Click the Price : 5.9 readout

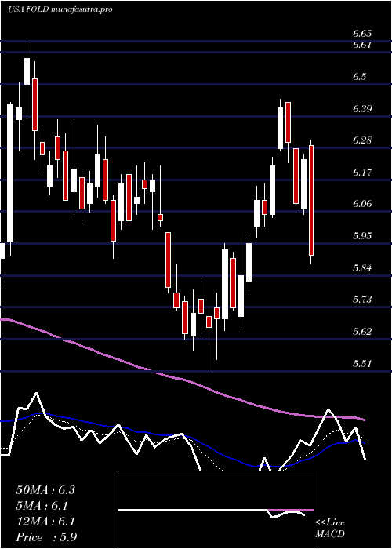point(46,536)
